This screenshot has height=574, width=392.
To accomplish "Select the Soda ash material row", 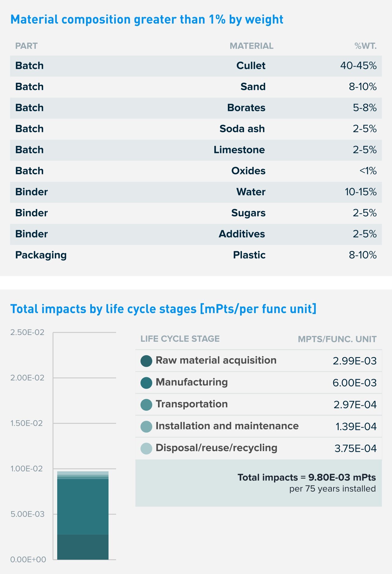I will point(196,129).
